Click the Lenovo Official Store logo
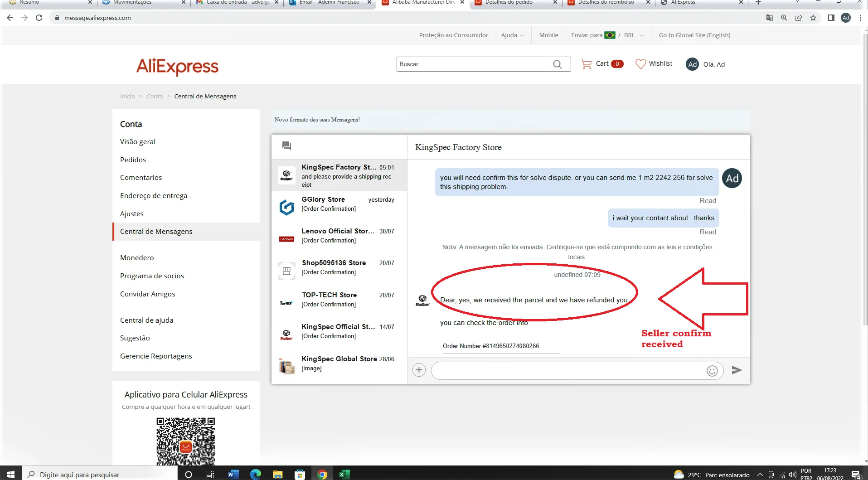Viewport: 868px width, 480px height. tap(286, 239)
